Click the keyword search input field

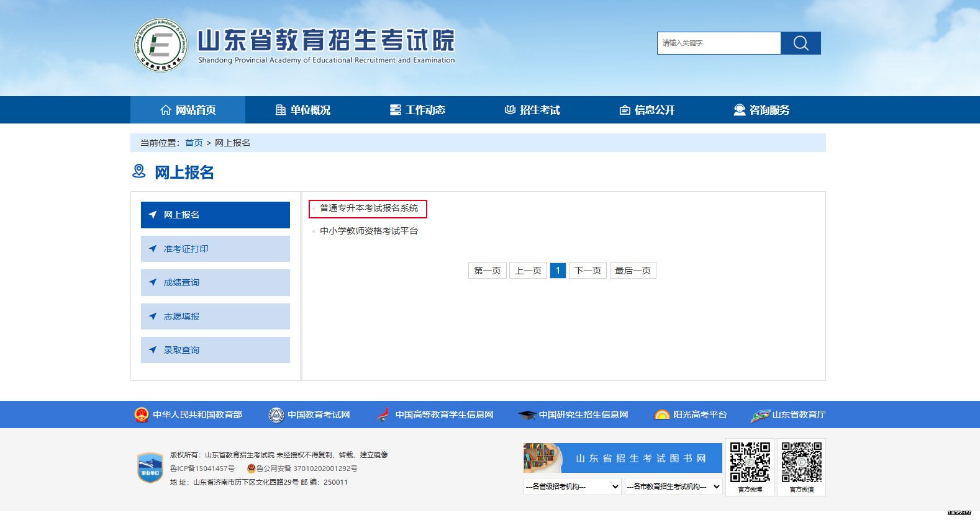pos(719,43)
